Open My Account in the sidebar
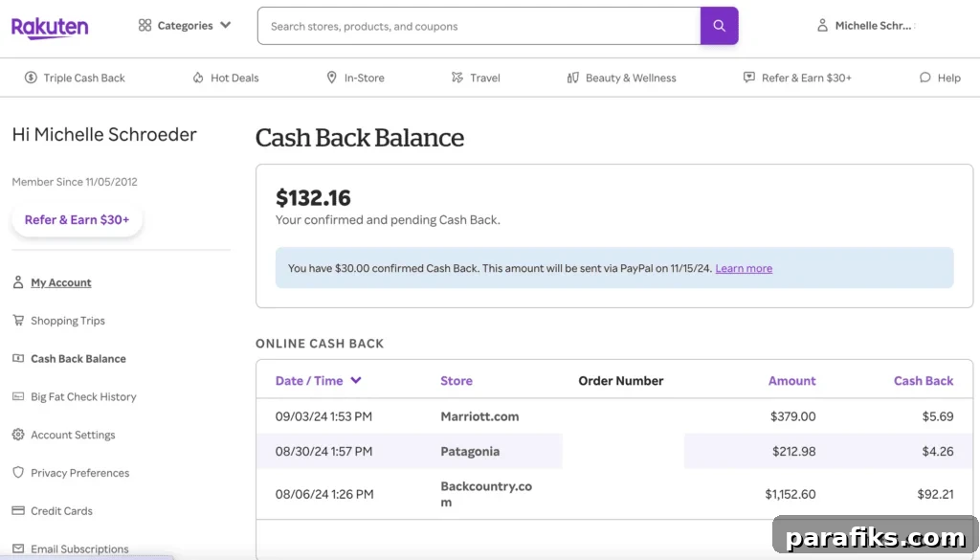The image size is (980, 560). pos(60,282)
